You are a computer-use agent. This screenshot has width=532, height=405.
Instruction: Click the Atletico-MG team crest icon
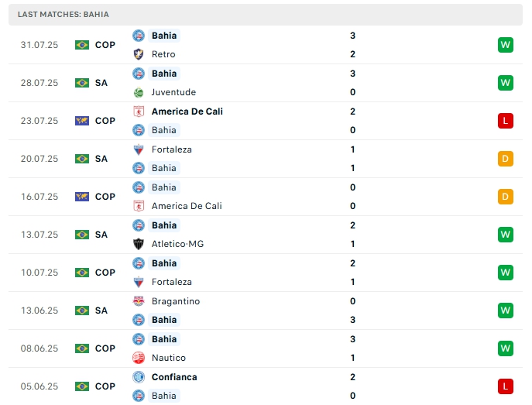tap(139, 244)
